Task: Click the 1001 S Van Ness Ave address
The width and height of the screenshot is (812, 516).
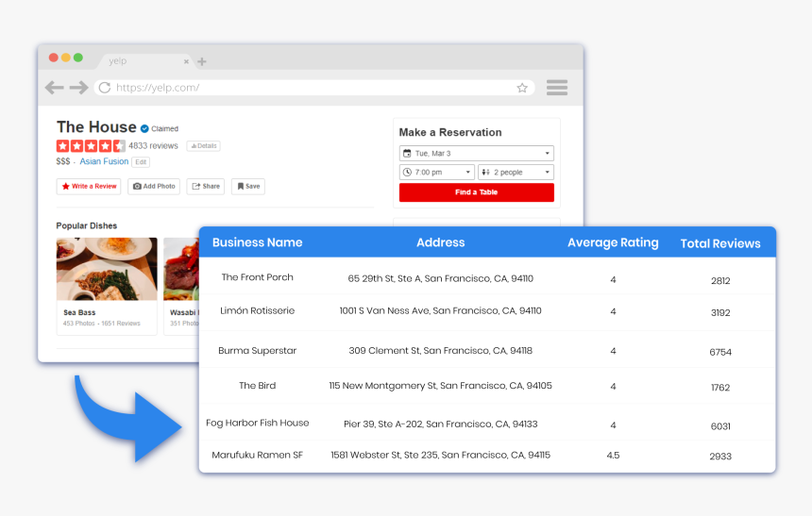Action: [x=441, y=310]
